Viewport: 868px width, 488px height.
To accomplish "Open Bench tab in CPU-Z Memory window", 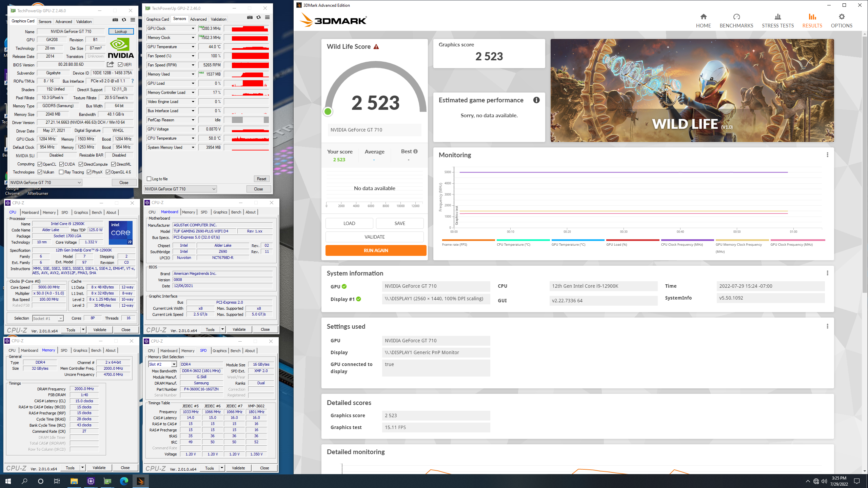I will 96,350.
